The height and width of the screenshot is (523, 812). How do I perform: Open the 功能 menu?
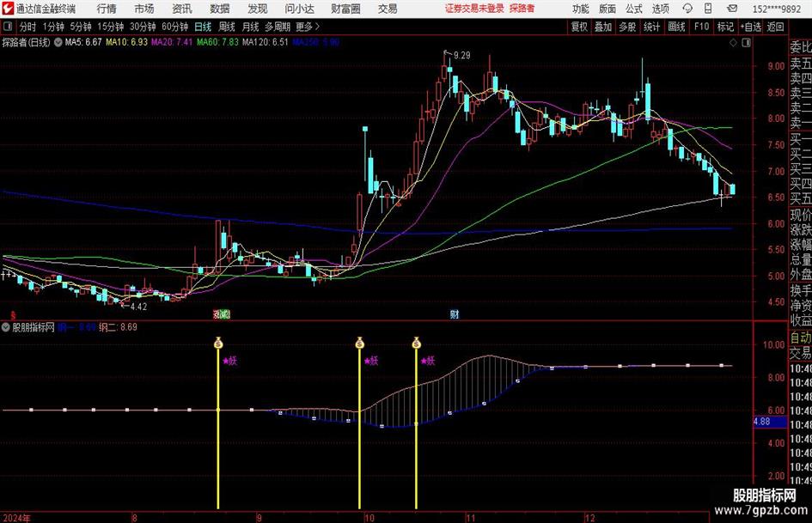point(581,9)
